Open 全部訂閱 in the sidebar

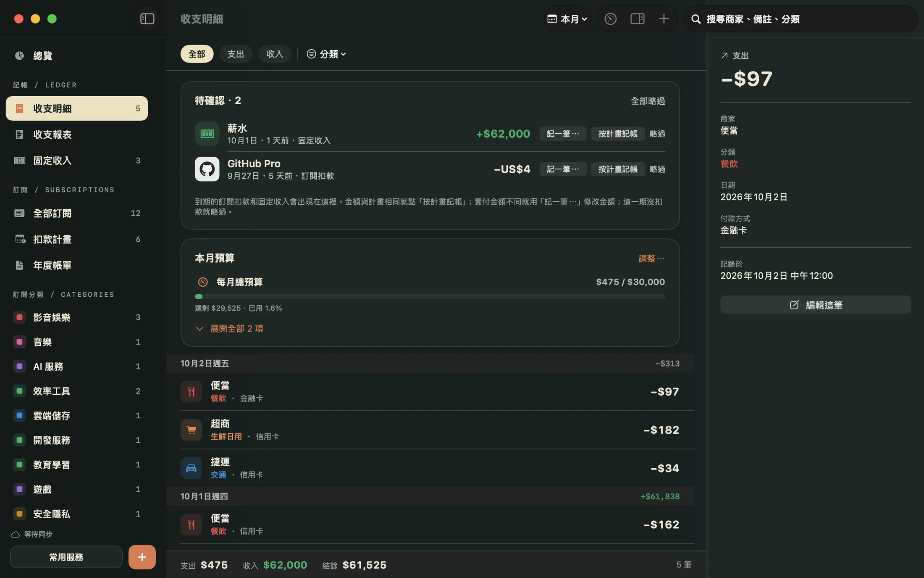pos(77,213)
